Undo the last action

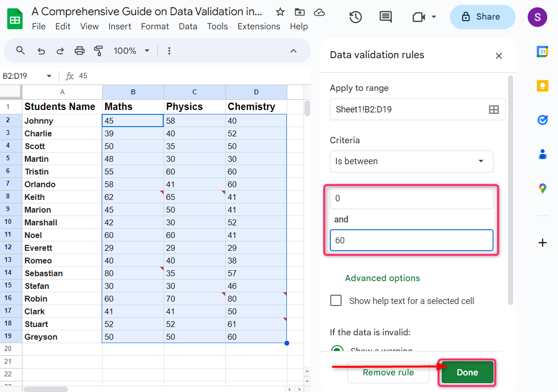pos(41,50)
